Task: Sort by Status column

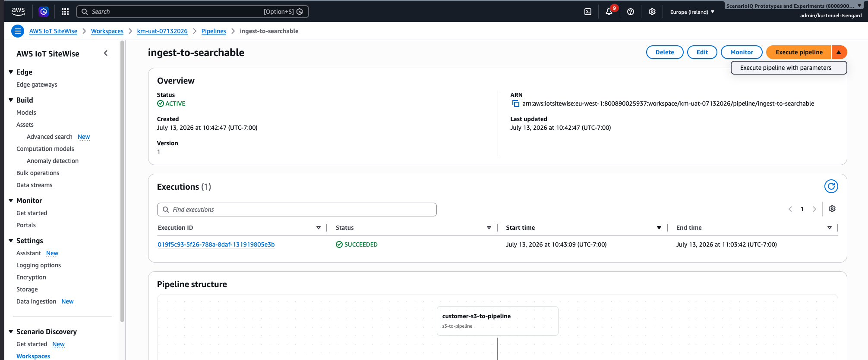Action: click(x=489, y=228)
